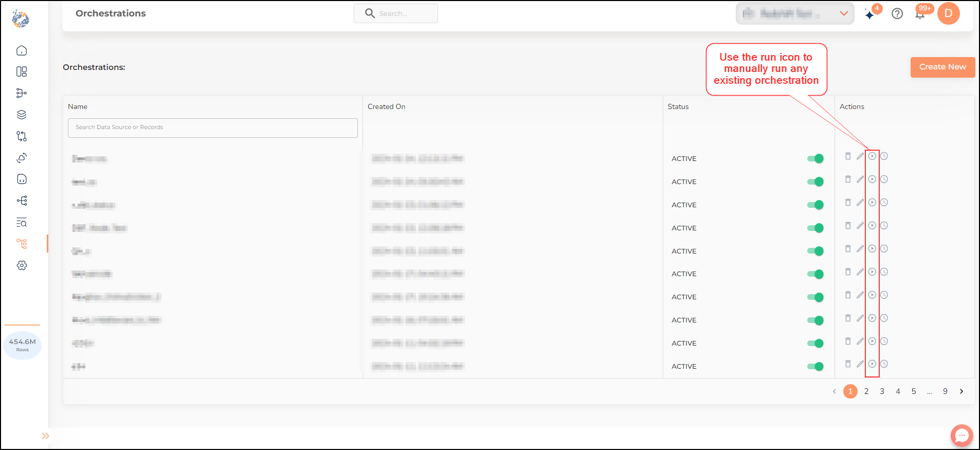Run the sixth orchestration in the list
980x450 pixels.
point(872,272)
